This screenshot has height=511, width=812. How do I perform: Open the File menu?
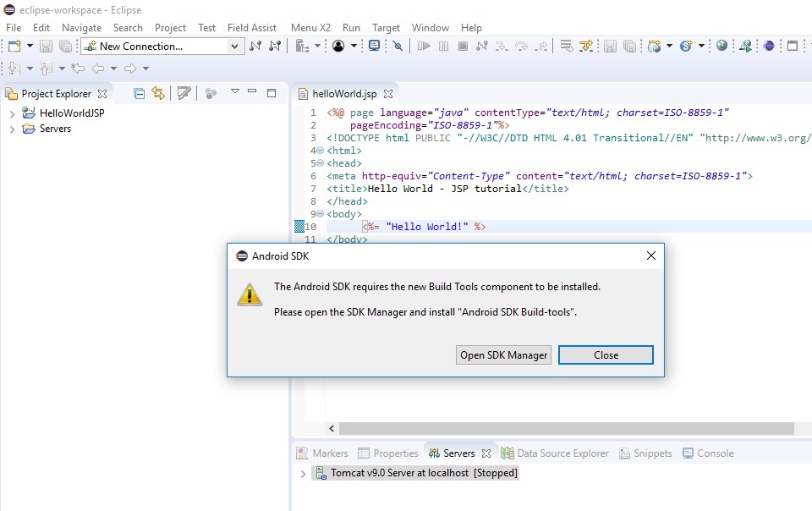(x=14, y=27)
